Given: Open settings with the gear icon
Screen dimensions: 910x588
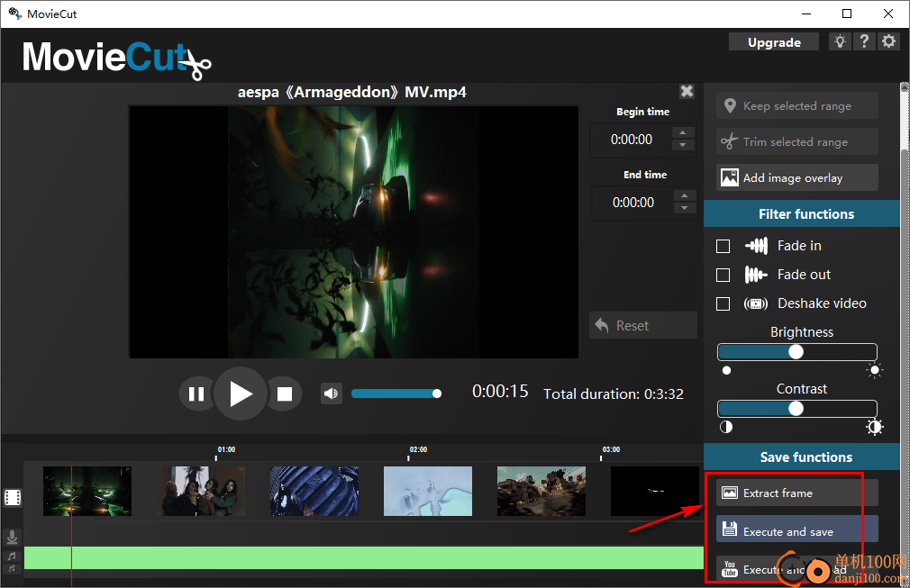Looking at the screenshot, I should [x=888, y=41].
